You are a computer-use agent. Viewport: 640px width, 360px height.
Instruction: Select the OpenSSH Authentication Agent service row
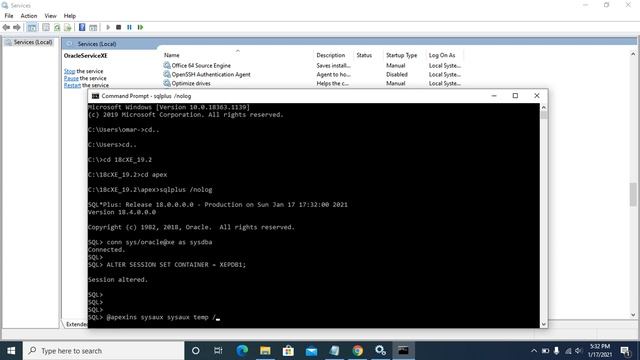313,74
